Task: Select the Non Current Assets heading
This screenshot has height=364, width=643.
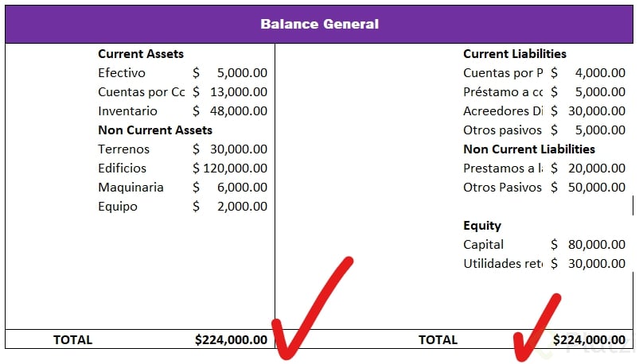Action: click(155, 130)
